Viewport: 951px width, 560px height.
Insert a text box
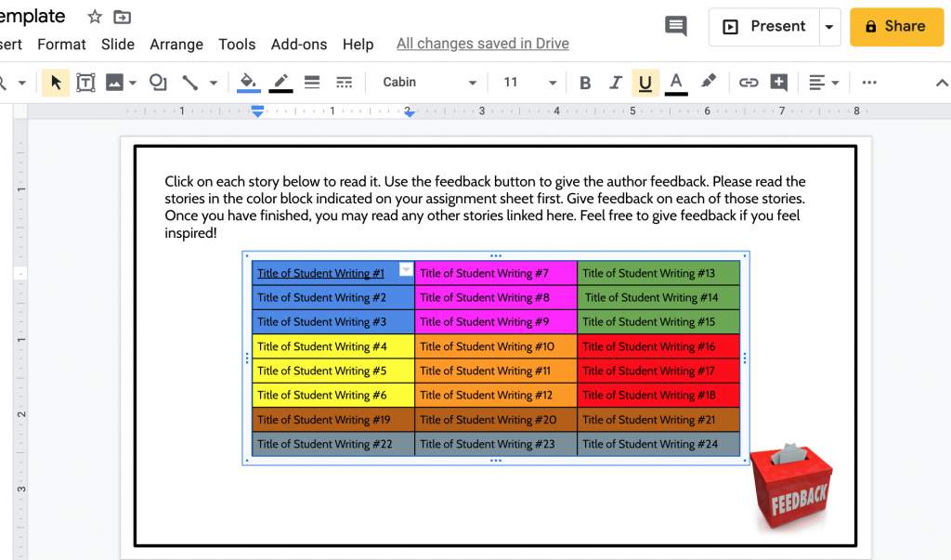(x=85, y=83)
